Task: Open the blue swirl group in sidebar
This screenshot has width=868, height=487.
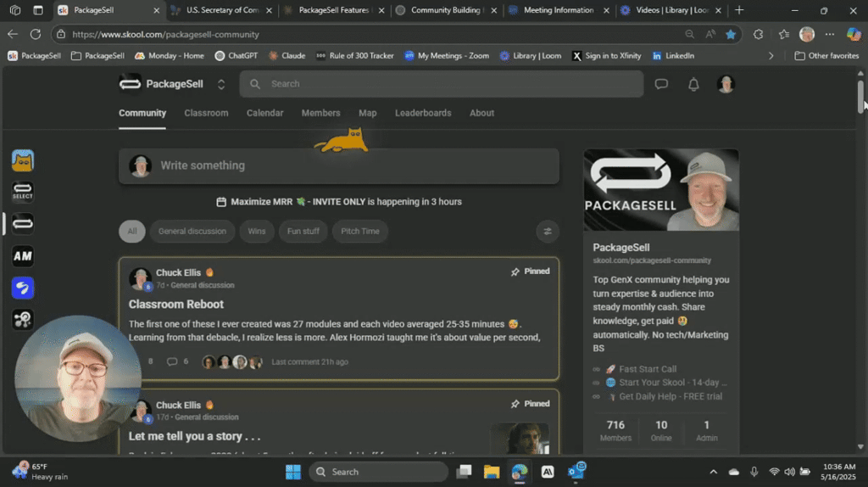Action: coord(23,288)
